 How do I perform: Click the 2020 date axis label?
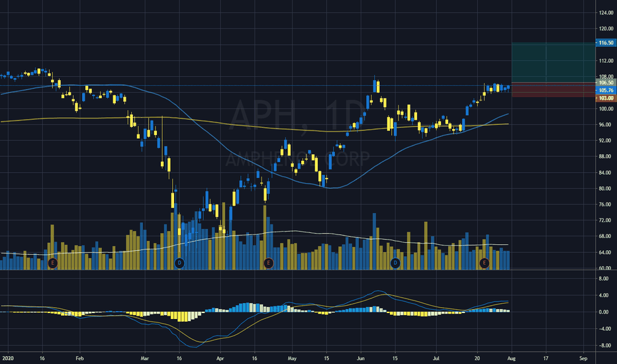click(x=8, y=359)
